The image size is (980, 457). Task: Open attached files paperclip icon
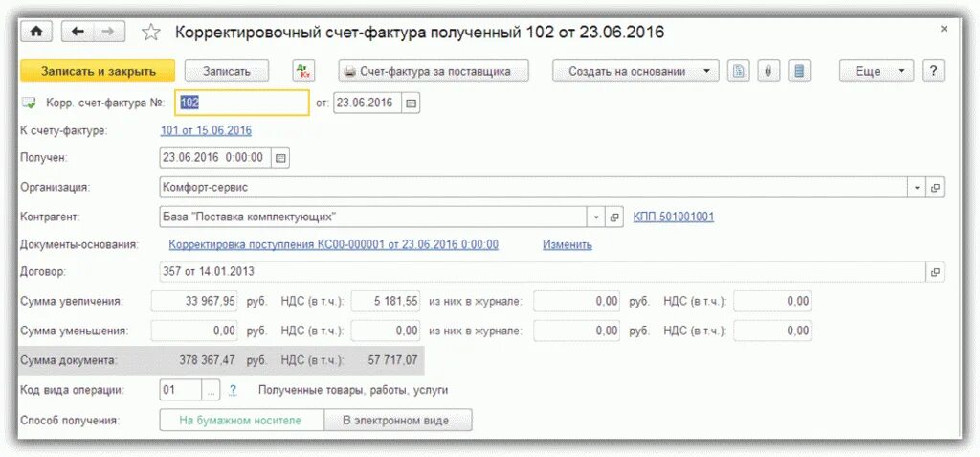point(768,71)
